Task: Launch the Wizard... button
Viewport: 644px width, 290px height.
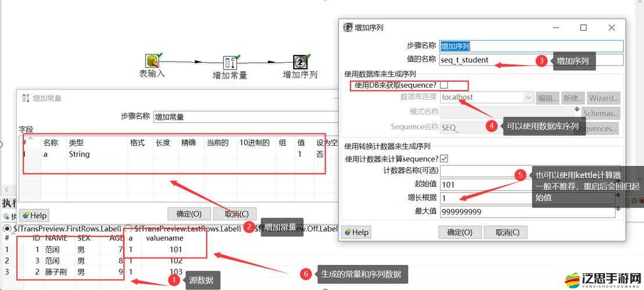Action: [603, 98]
